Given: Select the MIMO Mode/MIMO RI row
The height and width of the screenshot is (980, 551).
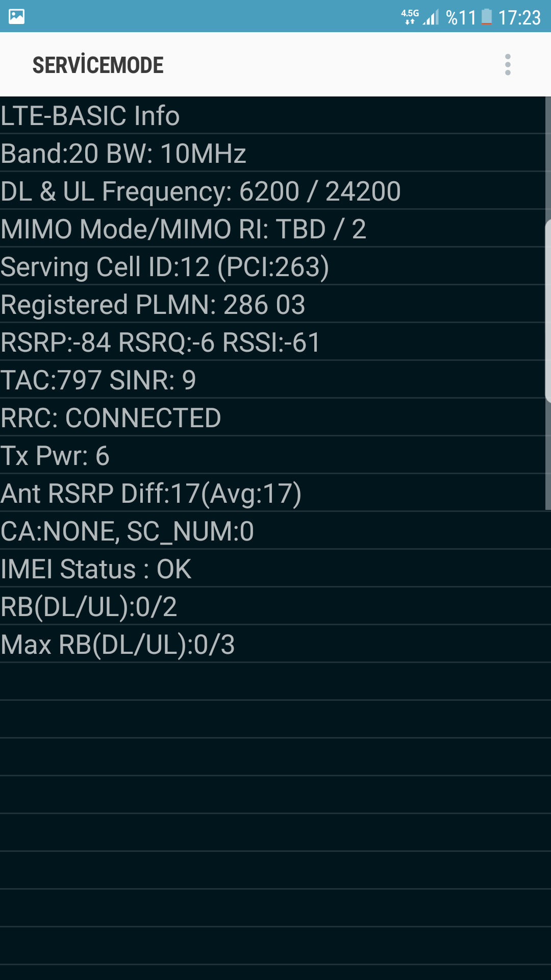Looking at the screenshot, I should [x=272, y=229].
